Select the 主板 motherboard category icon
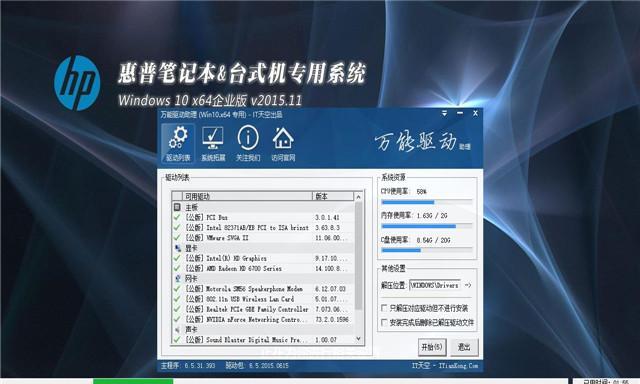The image size is (640, 384). pos(177,207)
